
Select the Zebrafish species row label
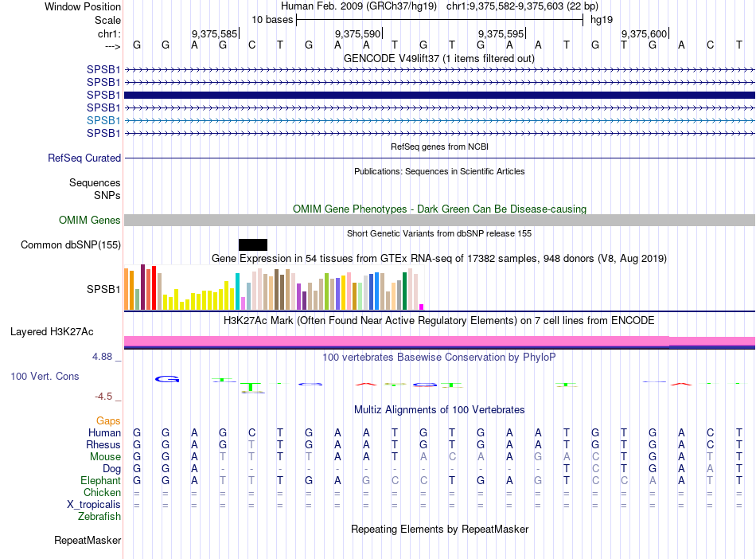[x=99, y=517]
